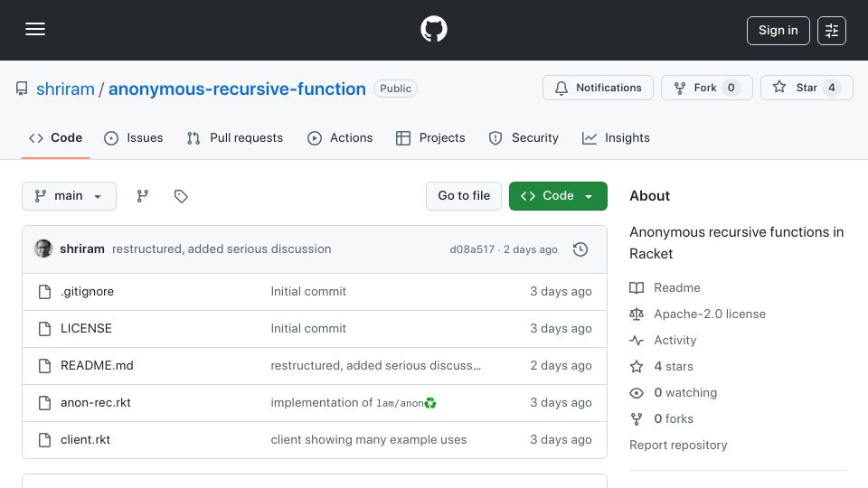
Task: Open shriram commit author link
Action: pyautogui.click(x=82, y=249)
